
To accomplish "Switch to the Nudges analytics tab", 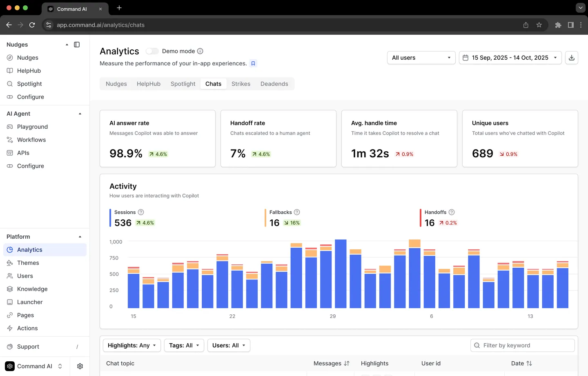I will click(116, 84).
